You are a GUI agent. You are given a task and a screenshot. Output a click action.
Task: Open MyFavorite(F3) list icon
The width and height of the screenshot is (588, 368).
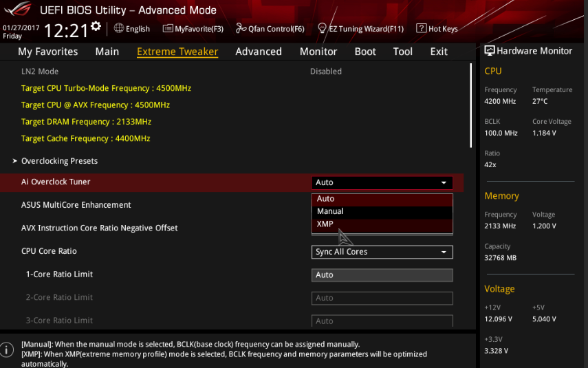click(168, 28)
